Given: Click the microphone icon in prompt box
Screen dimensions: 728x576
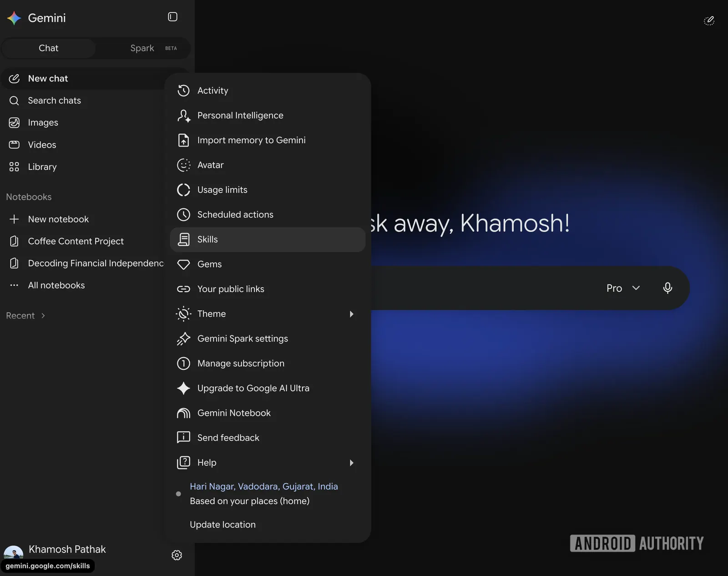Looking at the screenshot, I should coord(667,288).
